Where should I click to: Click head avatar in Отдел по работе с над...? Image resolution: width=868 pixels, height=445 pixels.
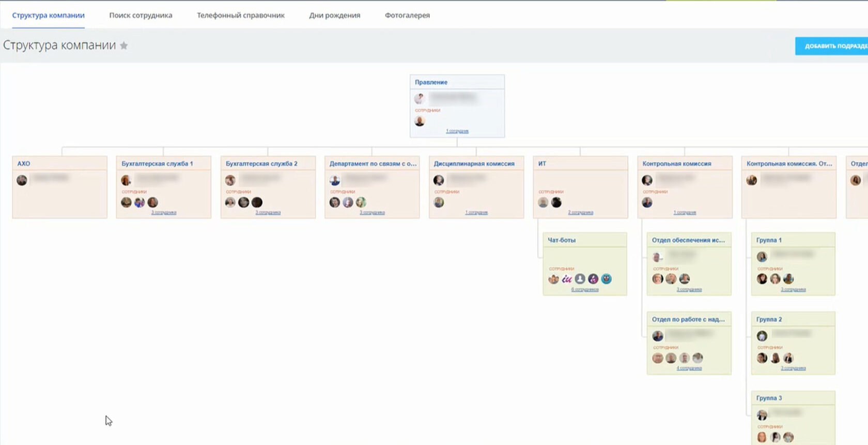click(x=658, y=336)
